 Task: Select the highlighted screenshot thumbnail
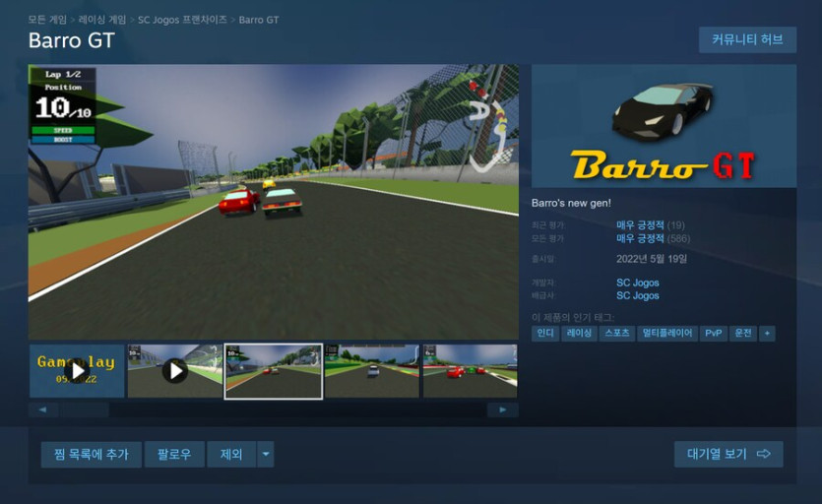[274, 371]
